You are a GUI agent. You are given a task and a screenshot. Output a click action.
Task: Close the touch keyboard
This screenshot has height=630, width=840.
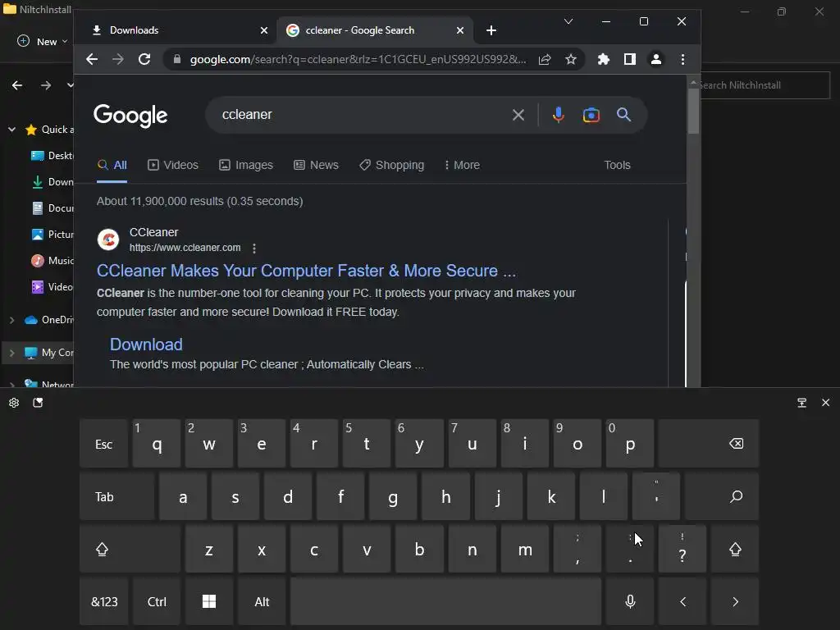tap(825, 403)
